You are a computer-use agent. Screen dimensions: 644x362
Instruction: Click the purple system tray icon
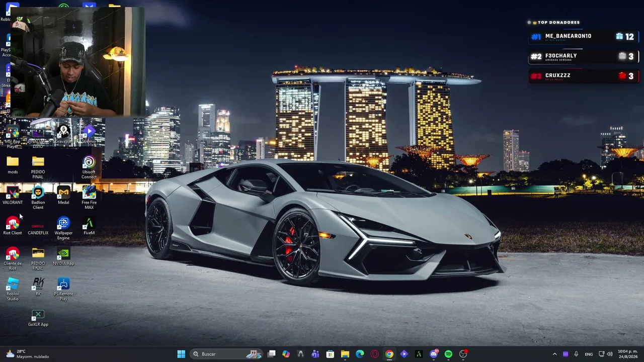point(566,354)
